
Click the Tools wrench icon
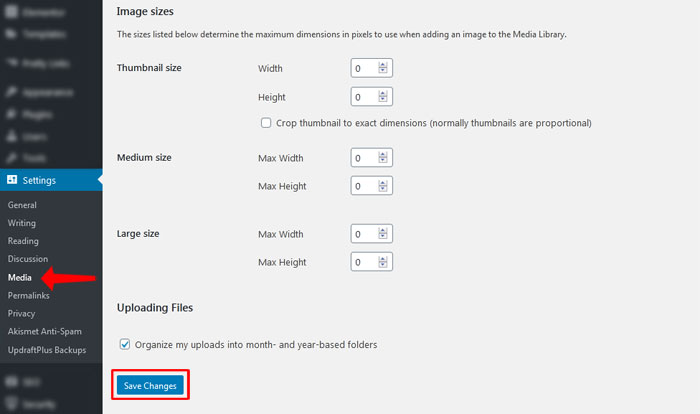coord(11,158)
